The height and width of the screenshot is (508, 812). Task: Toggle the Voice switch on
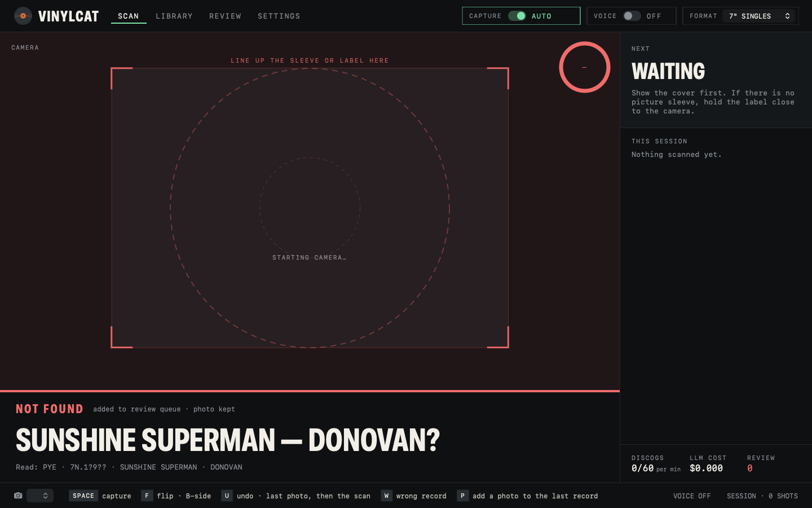pos(632,16)
